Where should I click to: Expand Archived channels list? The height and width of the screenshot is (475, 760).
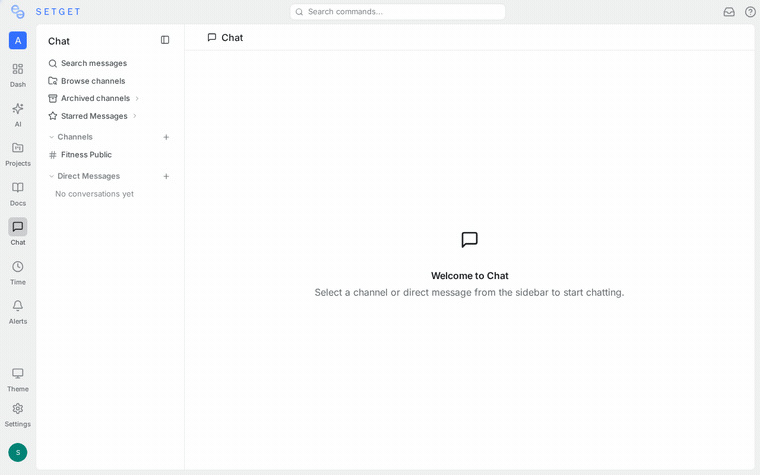click(x=93, y=98)
